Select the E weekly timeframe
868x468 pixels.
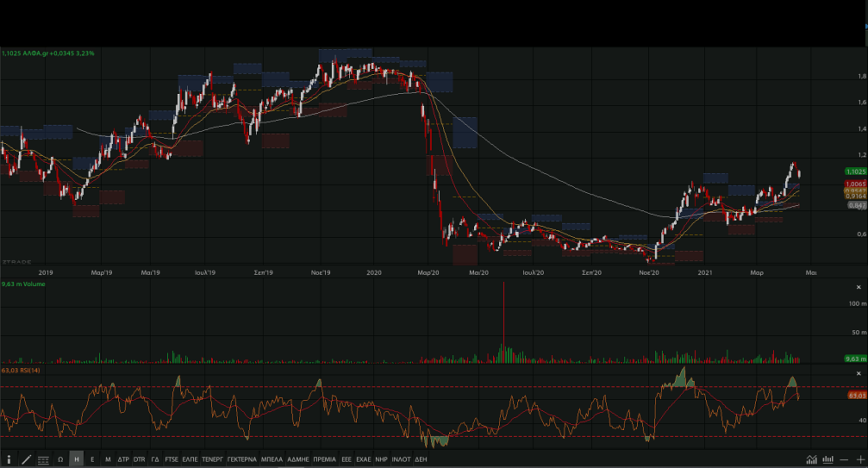(92, 459)
